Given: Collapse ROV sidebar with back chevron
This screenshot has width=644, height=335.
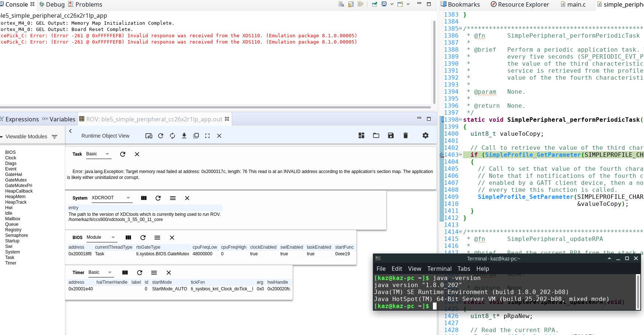Looking at the screenshot, I should coord(70,131).
